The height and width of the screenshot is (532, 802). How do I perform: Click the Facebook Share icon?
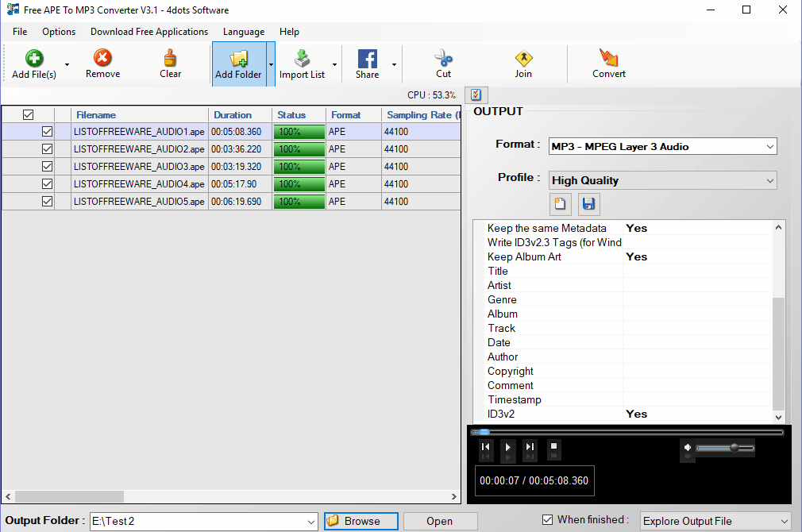pos(367,59)
